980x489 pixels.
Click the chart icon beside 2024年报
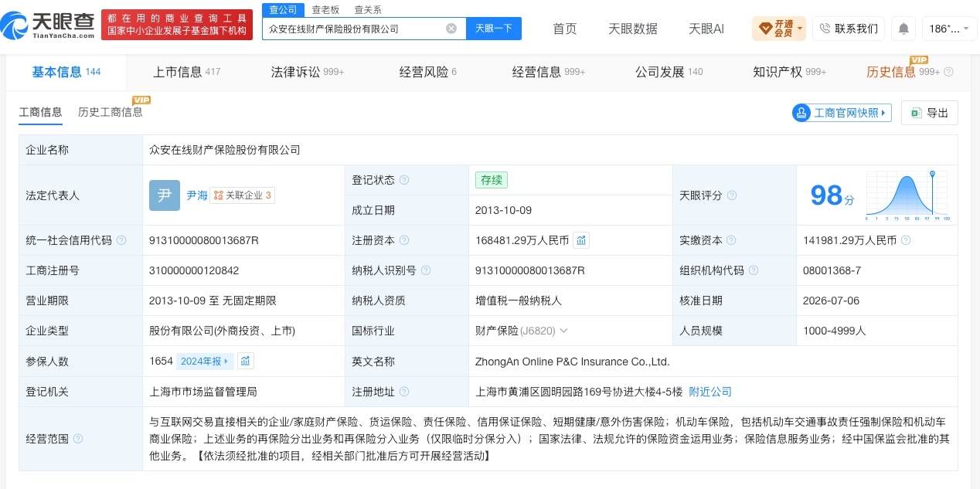[x=246, y=361]
